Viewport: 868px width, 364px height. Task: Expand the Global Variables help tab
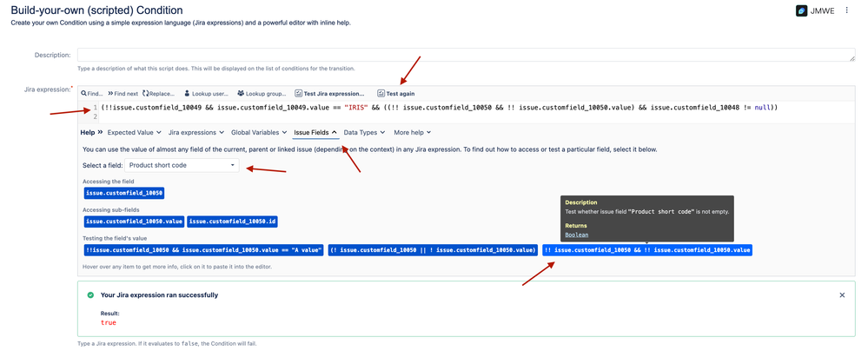259,133
